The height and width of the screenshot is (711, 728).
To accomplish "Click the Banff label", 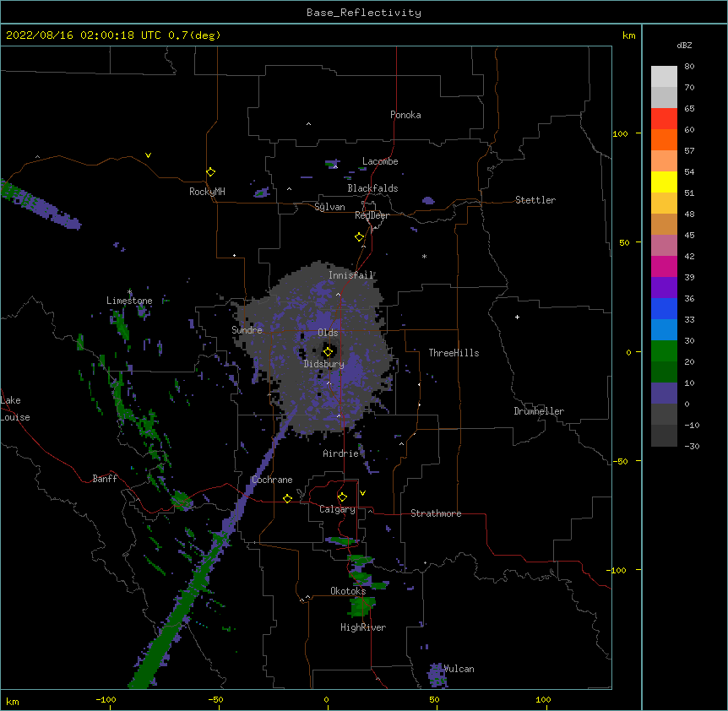I will coord(105,479).
